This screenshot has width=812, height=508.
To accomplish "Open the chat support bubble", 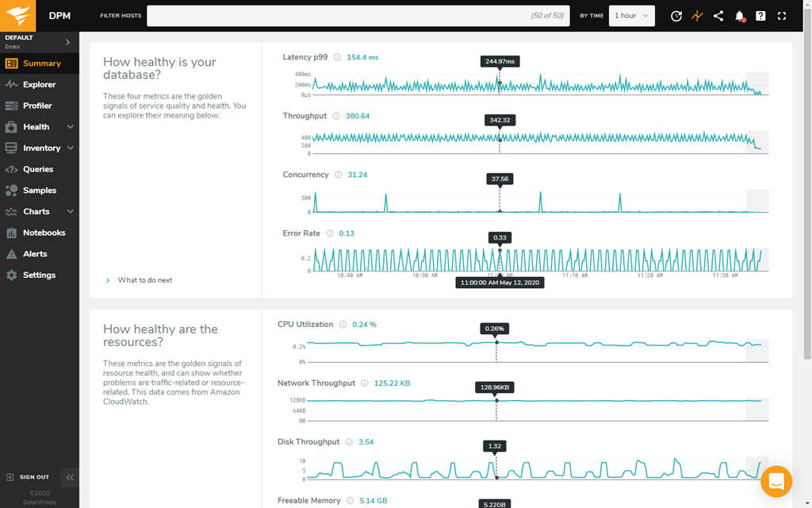I will pos(776,481).
